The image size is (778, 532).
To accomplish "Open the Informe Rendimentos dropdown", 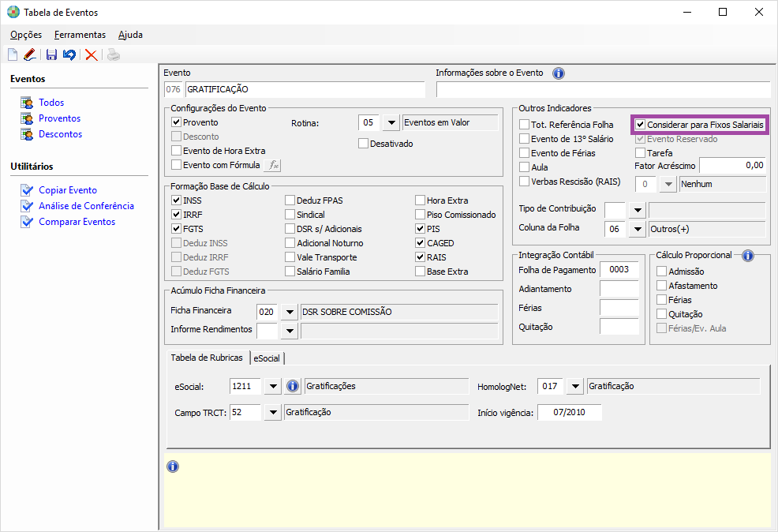I will 290,331.
